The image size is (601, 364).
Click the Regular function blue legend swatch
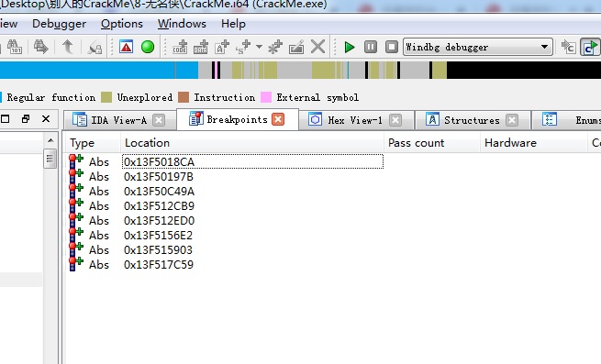(1, 97)
